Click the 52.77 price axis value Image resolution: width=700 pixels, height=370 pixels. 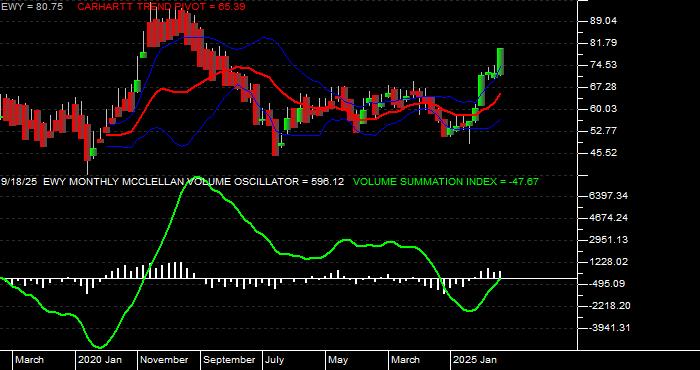[603, 131]
